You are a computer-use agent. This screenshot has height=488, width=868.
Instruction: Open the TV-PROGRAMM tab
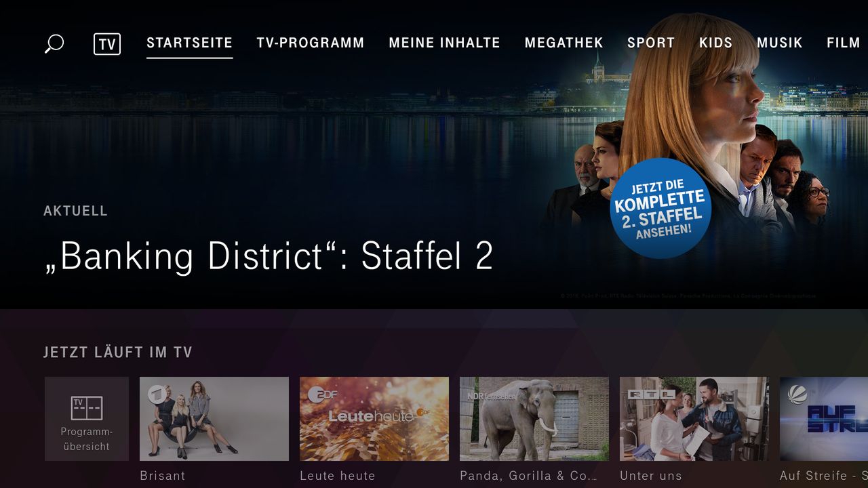pyautogui.click(x=311, y=43)
